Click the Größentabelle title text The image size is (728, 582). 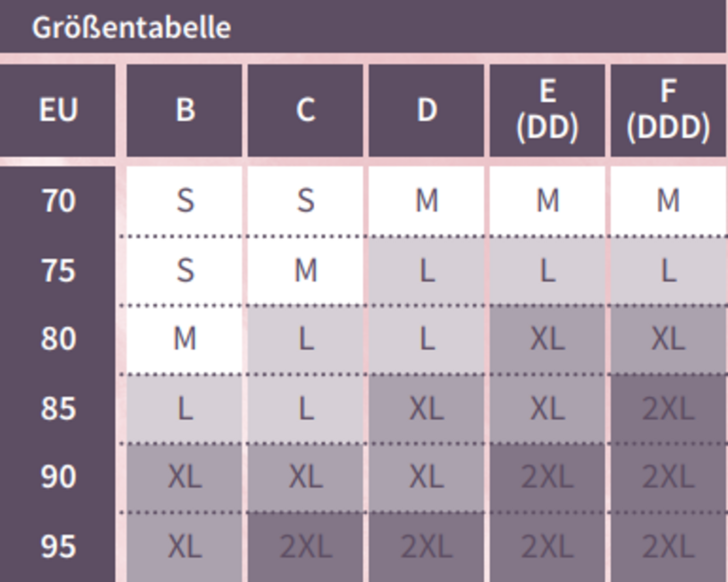[x=131, y=28]
